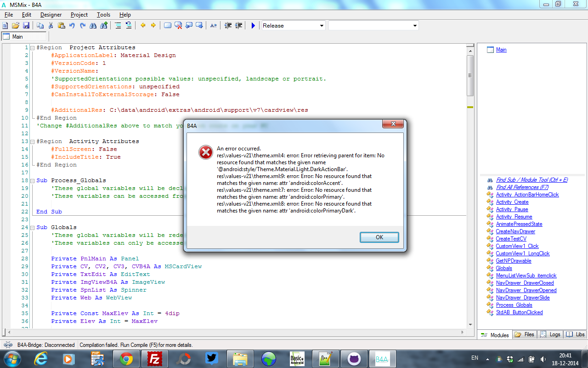Image resolution: width=588 pixels, height=368 pixels.
Task: Click the Cut scissors icon
Action: pyautogui.click(x=51, y=26)
